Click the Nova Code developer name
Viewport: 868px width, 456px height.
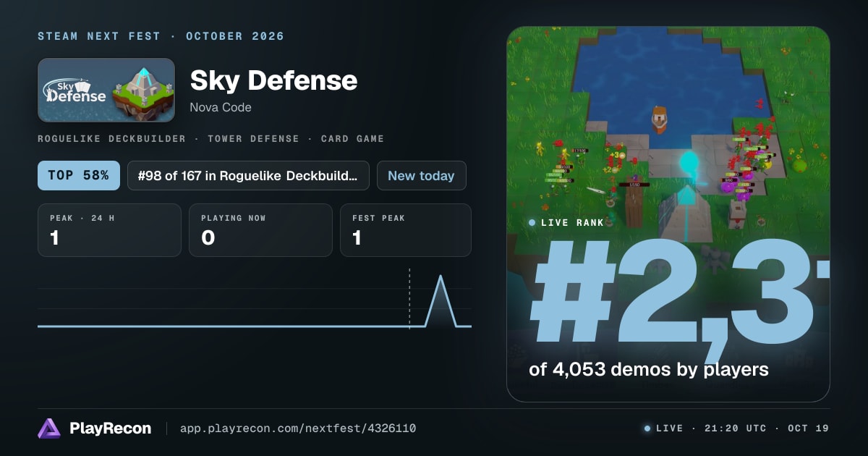[x=221, y=107]
